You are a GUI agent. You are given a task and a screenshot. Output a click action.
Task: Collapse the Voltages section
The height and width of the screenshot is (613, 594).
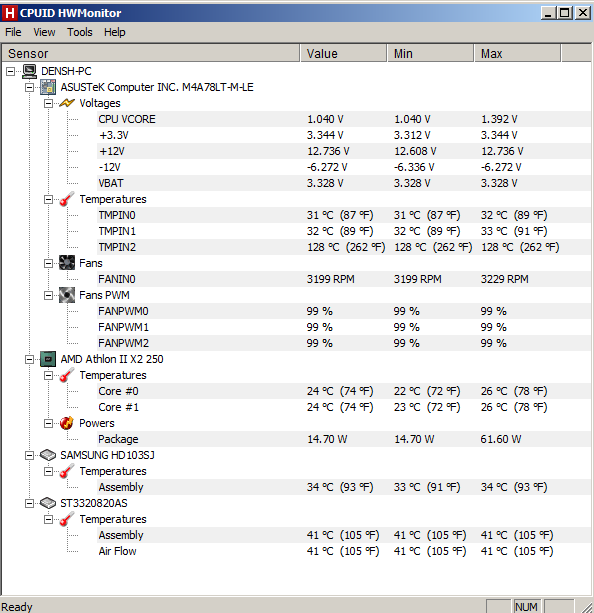[x=48, y=103]
